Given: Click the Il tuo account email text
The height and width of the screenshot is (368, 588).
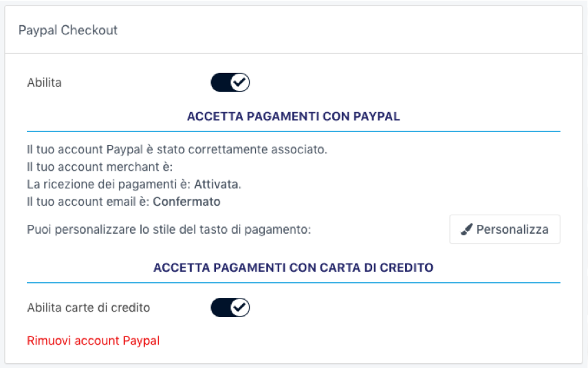Looking at the screenshot, I should 88,202.
